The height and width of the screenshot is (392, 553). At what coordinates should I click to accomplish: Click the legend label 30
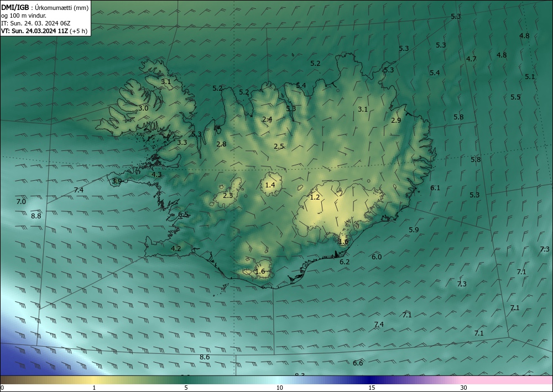464,388
